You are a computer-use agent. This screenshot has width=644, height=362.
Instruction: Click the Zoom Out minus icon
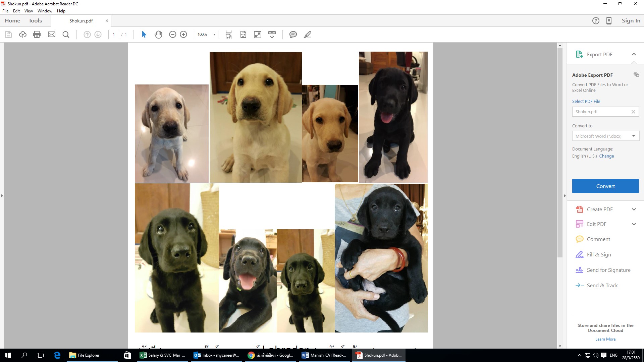(x=172, y=35)
